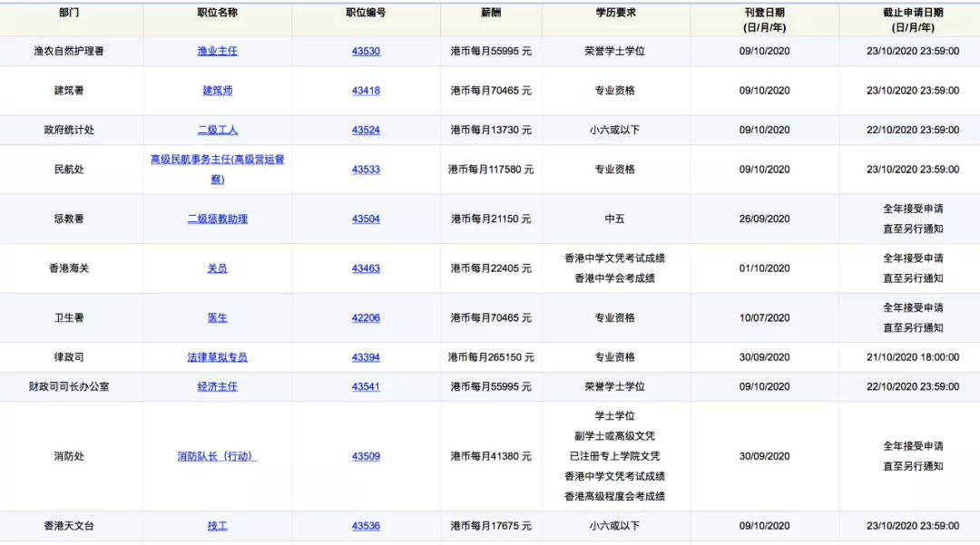
Task: Select job number 43524 link
Action: (x=366, y=130)
